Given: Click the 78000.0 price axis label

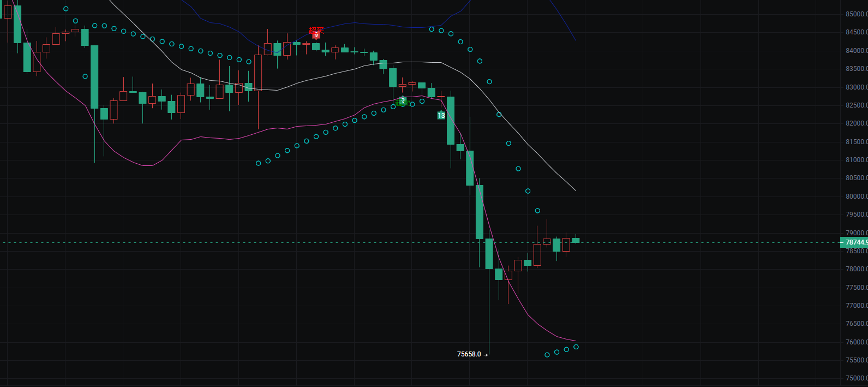Looking at the screenshot, I should pyautogui.click(x=857, y=269).
